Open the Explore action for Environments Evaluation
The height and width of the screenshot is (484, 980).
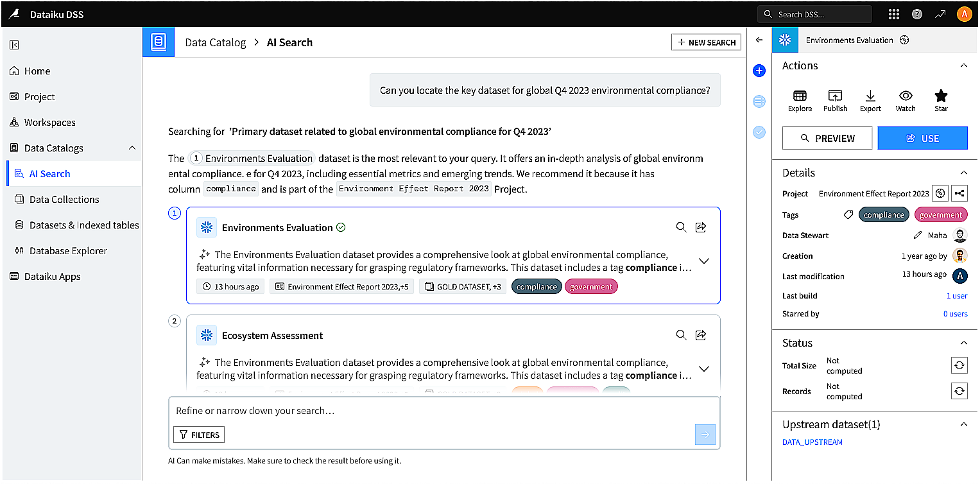pyautogui.click(x=800, y=101)
